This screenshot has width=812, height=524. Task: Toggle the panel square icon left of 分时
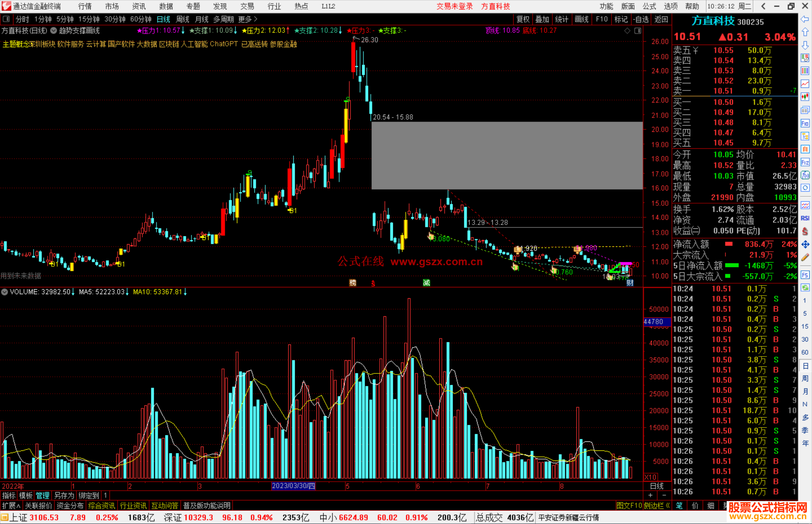6,19
